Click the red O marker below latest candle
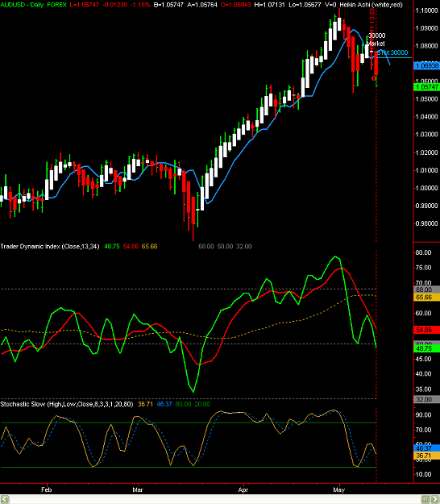Viewport: 440px width, 504px height. pyautogui.click(x=374, y=78)
